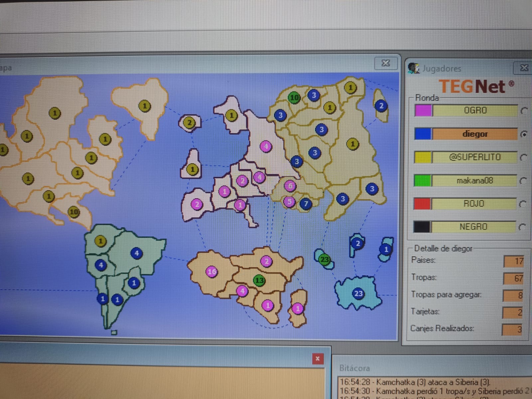This screenshot has width=532, height=399.
Task: Click the ROJO player name bar
Action: (474, 203)
